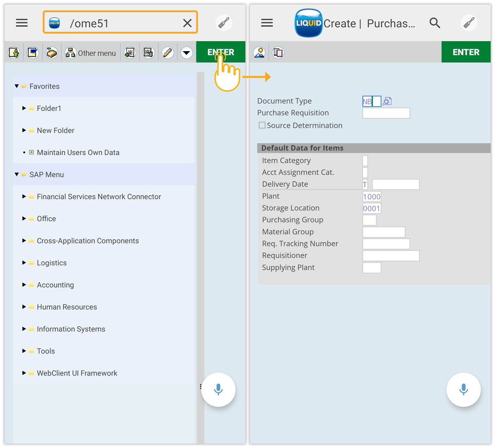Open Document Type search help icon
The image size is (495, 448).
[387, 101]
